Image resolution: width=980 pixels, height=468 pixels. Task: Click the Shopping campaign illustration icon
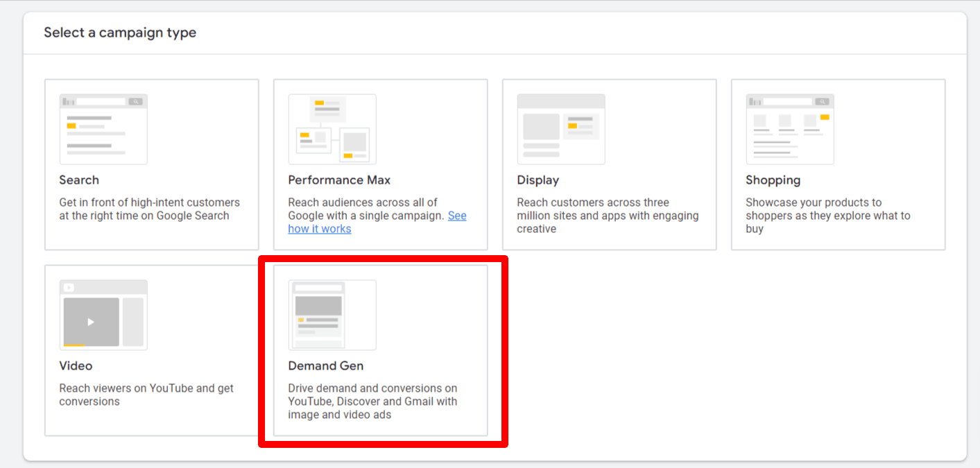point(790,129)
